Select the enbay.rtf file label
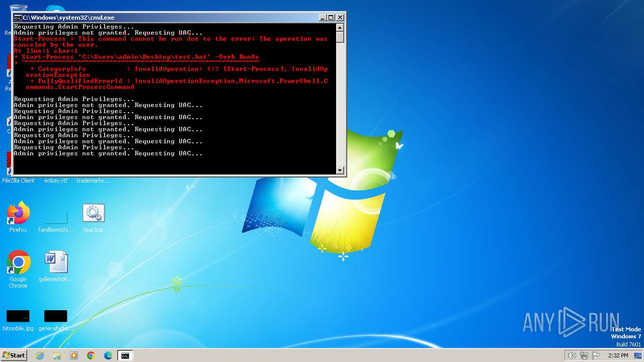This screenshot has height=362, width=644. [56, 180]
